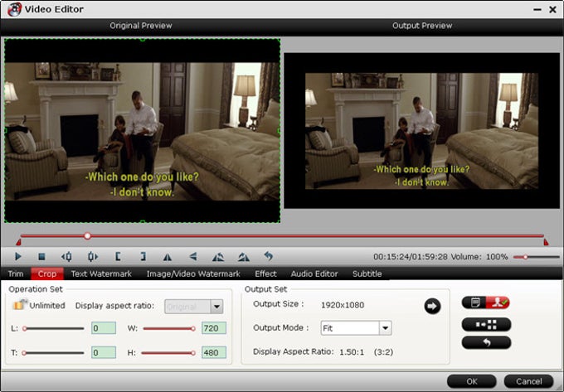Click the Output Preview video pane

(421, 131)
